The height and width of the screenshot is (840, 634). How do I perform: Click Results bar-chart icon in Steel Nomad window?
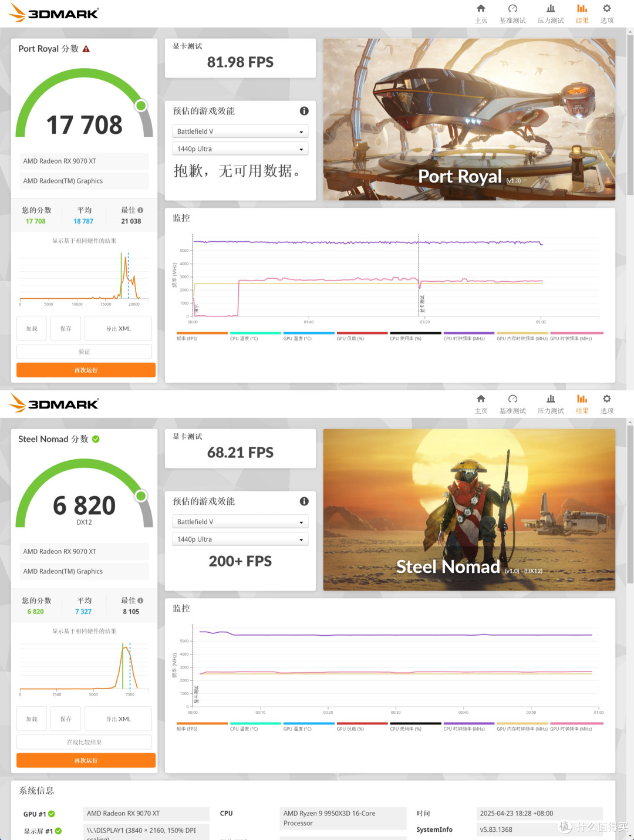(582, 399)
